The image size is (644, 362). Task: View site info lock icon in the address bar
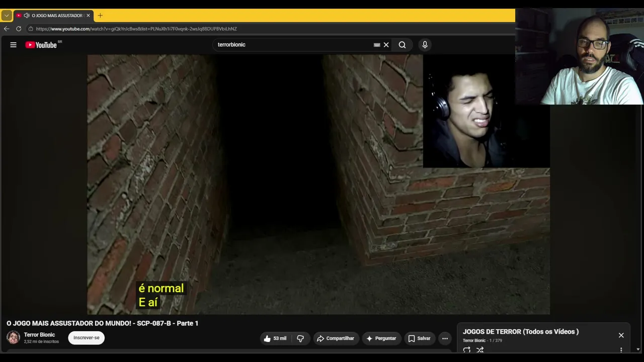[31, 29]
